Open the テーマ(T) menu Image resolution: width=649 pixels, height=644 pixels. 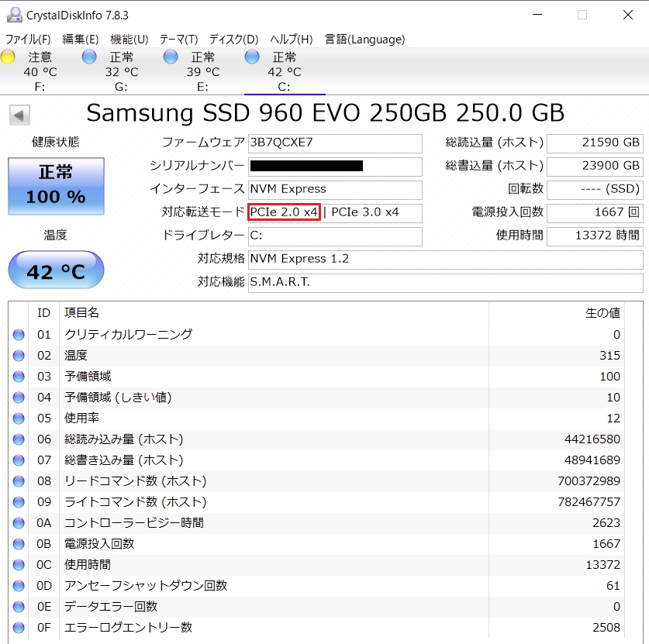pyautogui.click(x=179, y=40)
